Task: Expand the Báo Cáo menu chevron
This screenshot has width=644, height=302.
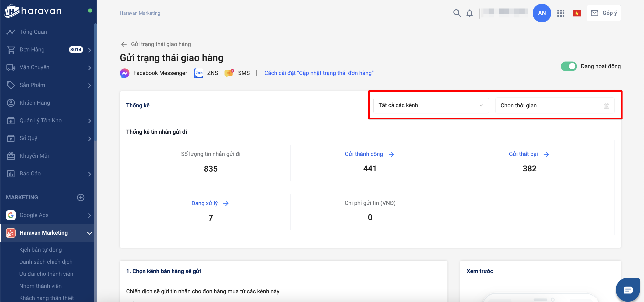Action: [89, 174]
